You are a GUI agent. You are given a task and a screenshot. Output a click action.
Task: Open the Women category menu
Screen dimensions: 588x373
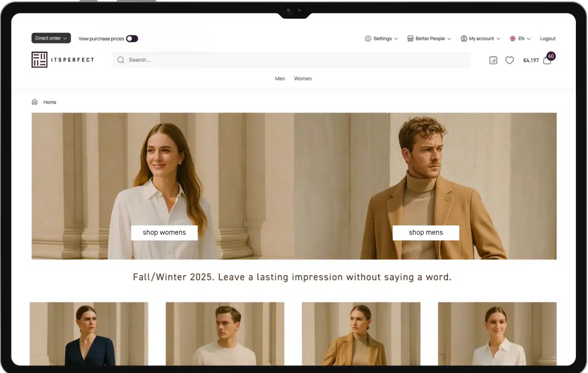click(x=303, y=79)
